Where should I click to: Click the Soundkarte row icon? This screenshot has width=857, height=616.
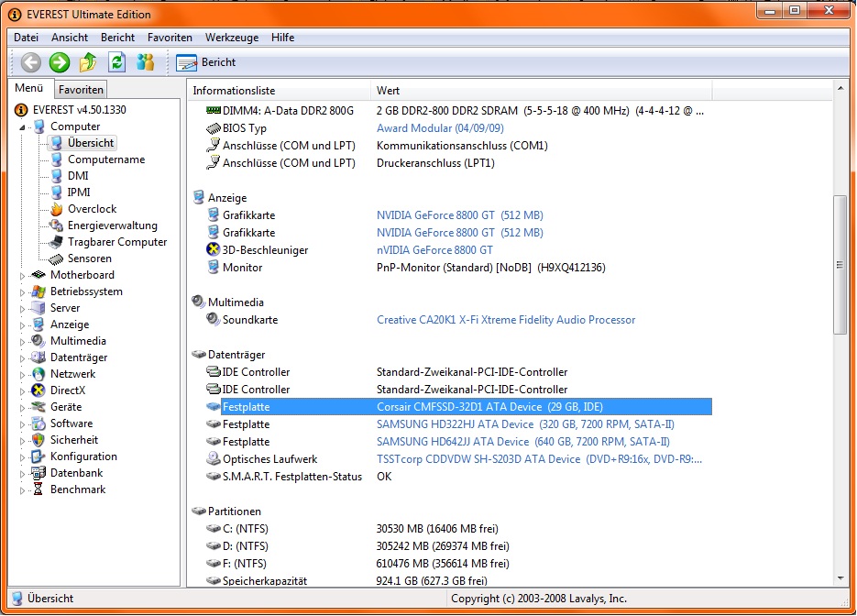click(213, 319)
